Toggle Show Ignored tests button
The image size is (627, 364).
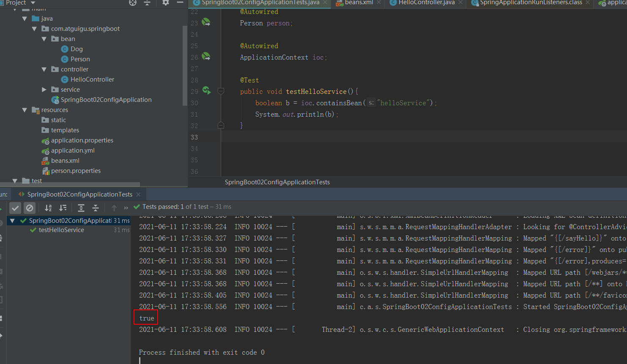click(30, 208)
